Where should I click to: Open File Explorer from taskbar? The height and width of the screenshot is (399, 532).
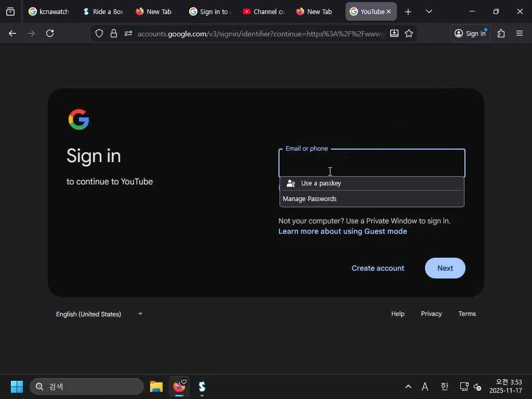pos(156,387)
